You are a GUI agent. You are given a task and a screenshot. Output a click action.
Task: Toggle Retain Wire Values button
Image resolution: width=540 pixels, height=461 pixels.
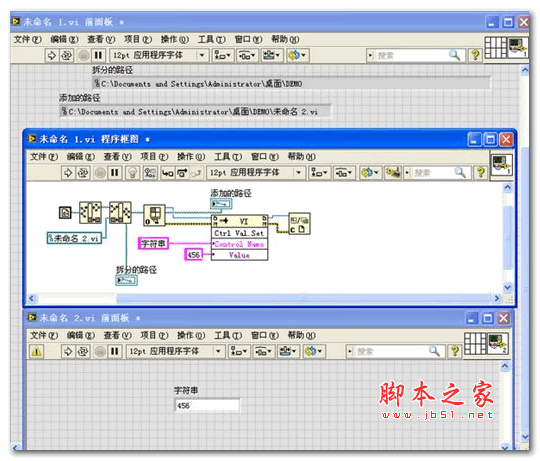150,172
